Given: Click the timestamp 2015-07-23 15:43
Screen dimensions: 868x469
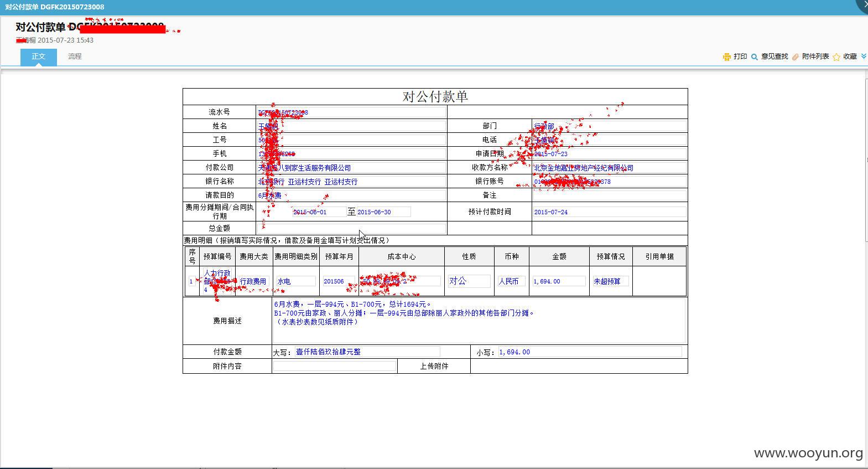Looking at the screenshot, I should (x=65, y=40).
